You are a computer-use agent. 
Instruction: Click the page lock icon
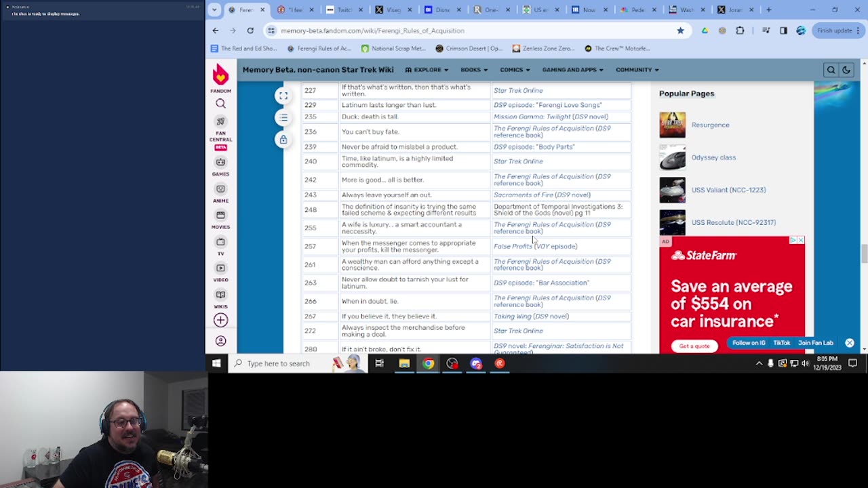click(283, 140)
